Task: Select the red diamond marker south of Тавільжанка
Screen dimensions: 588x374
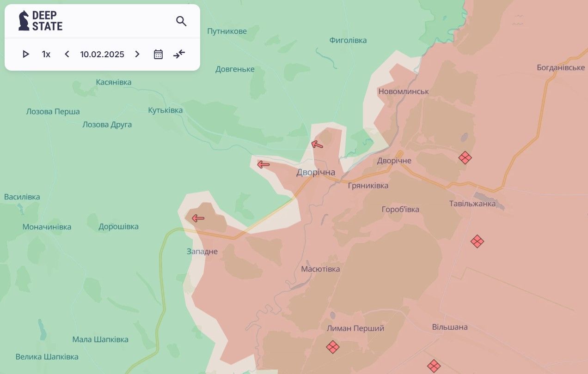Action: pos(477,241)
